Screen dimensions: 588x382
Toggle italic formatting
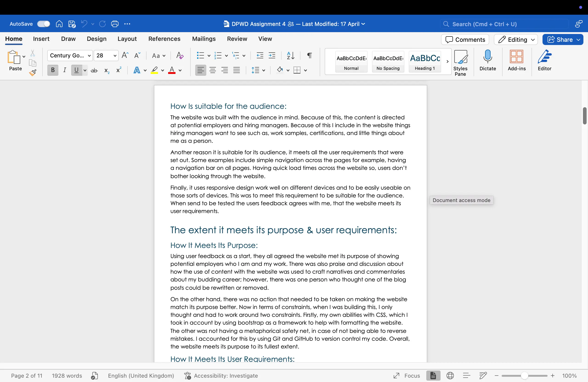click(65, 70)
